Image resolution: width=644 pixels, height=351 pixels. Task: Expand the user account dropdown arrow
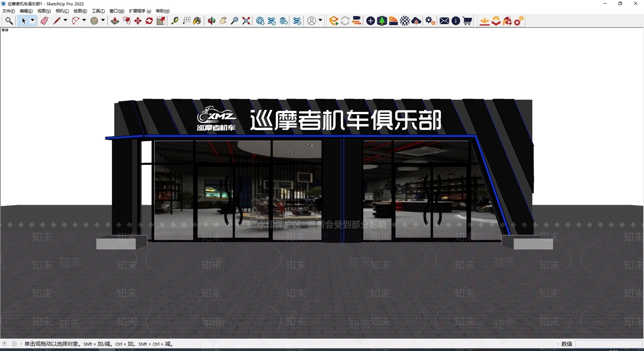pos(320,21)
